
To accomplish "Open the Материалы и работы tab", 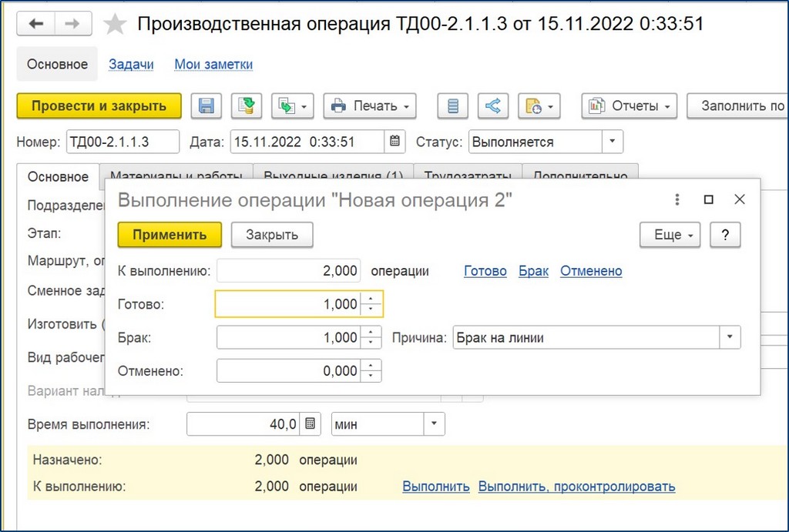I will (176, 172).
